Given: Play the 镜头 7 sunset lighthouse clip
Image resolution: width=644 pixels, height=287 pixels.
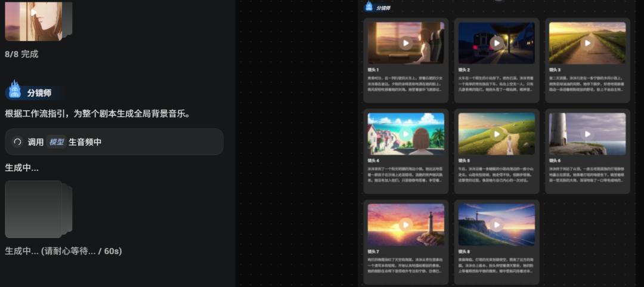Looking at the screenshot, I should coord(406,224).
